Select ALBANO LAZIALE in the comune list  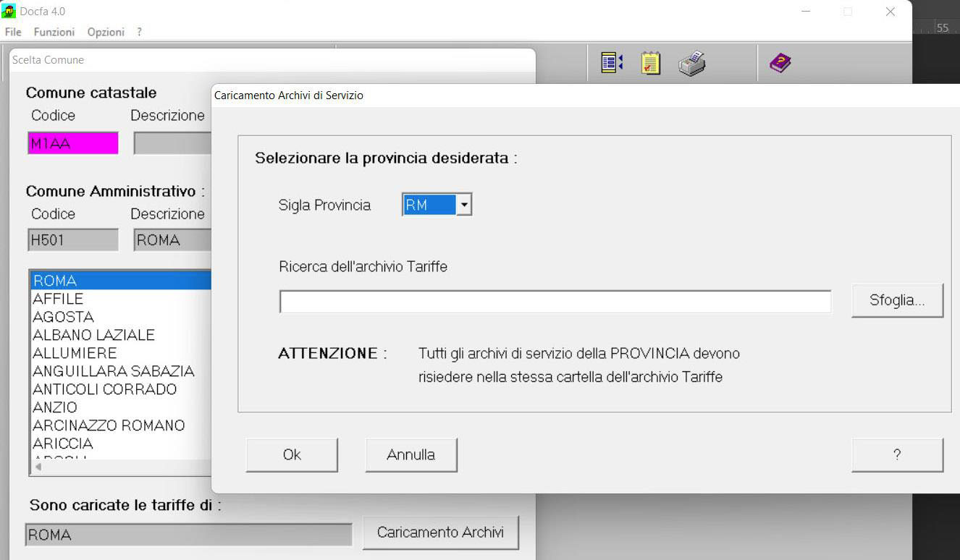point(94,335)
